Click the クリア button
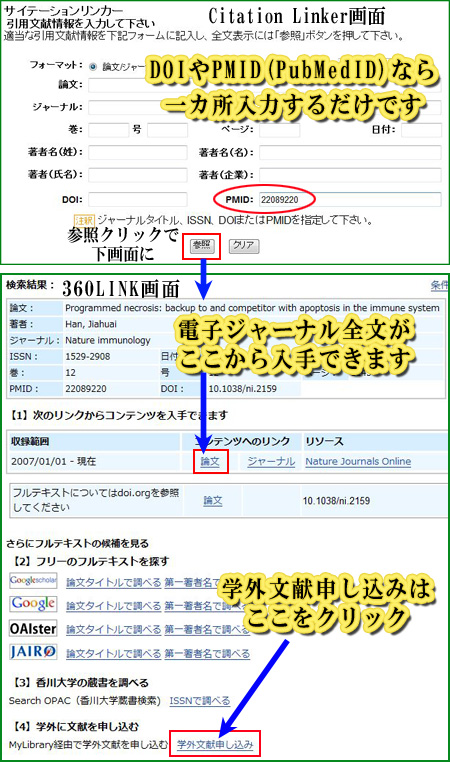 click(243, 245)
